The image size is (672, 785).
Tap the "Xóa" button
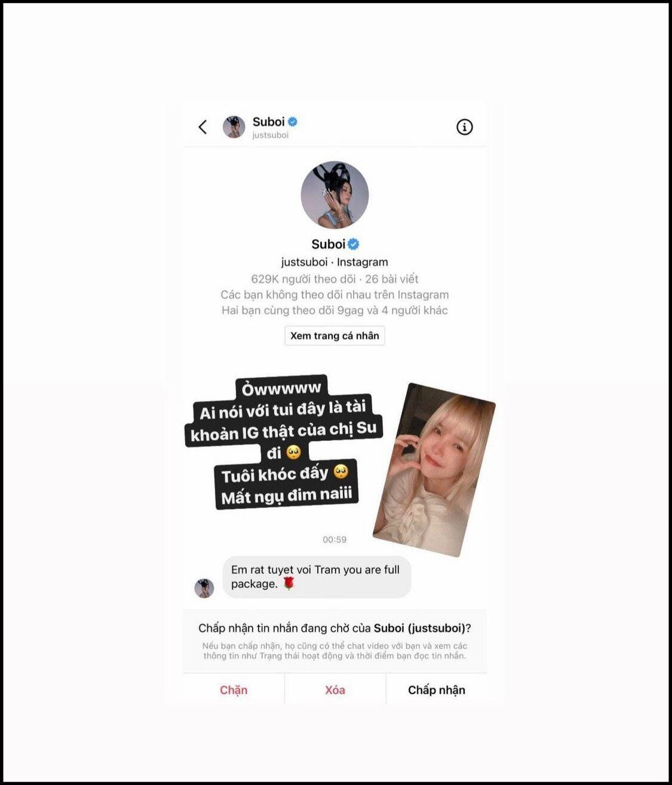pos(335,689)
